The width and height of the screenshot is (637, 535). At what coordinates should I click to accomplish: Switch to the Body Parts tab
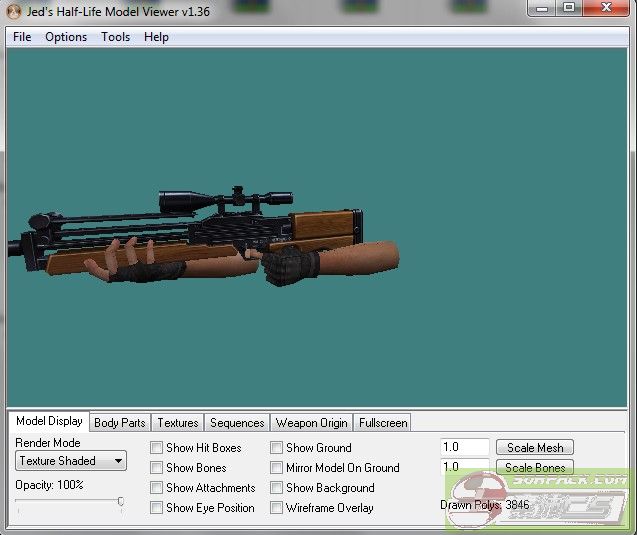coord(119,423)
